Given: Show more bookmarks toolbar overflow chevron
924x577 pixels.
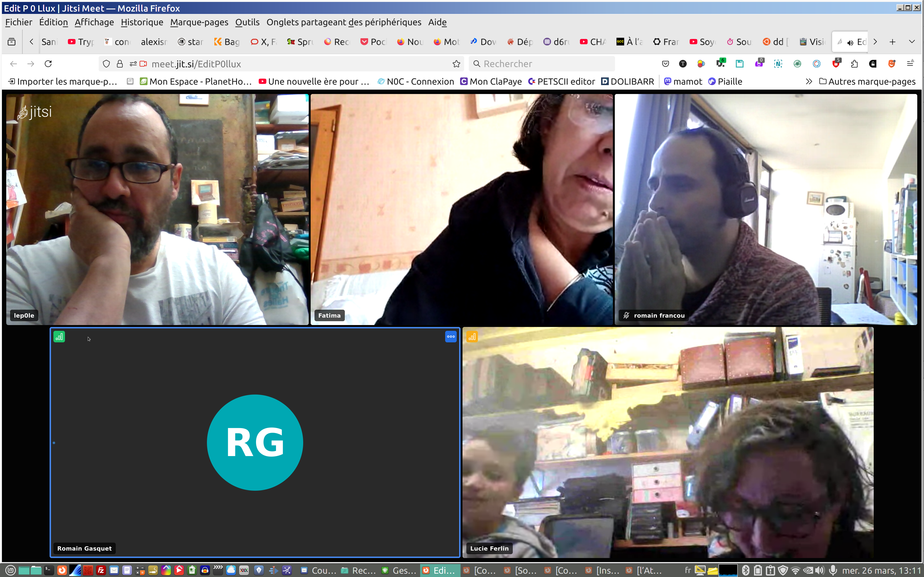Looking at the screenshot, I should (x=809, y=81).
